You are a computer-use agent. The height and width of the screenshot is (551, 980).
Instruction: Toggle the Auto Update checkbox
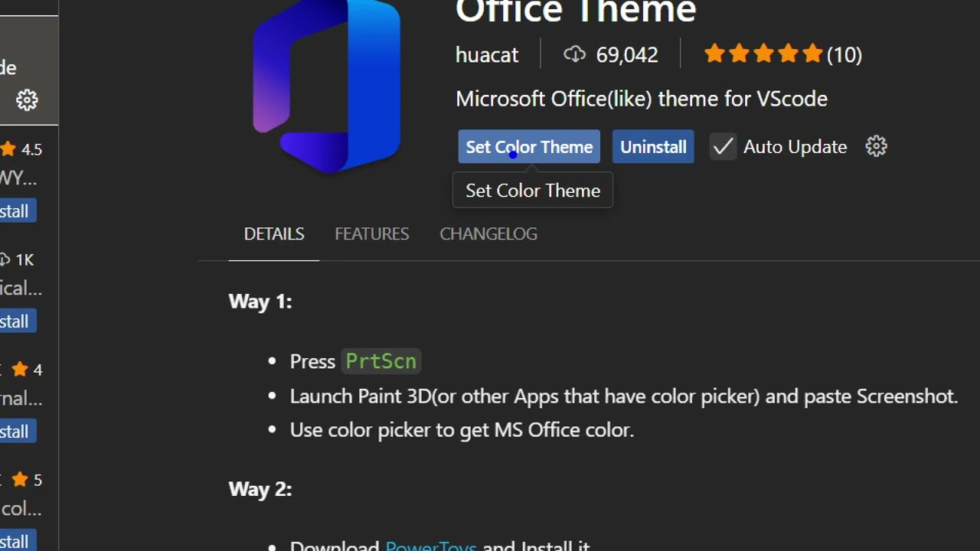coord(722,146)
